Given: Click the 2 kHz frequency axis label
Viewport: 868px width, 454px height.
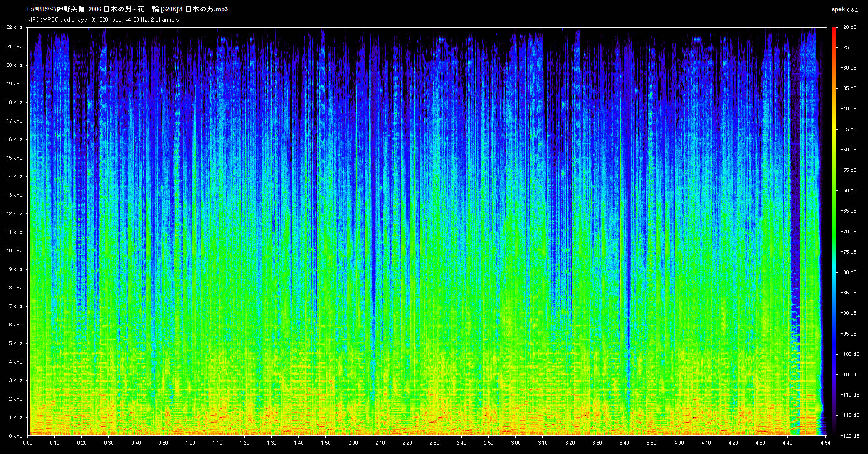Looking at the screenshot, I should coord(16,399).
